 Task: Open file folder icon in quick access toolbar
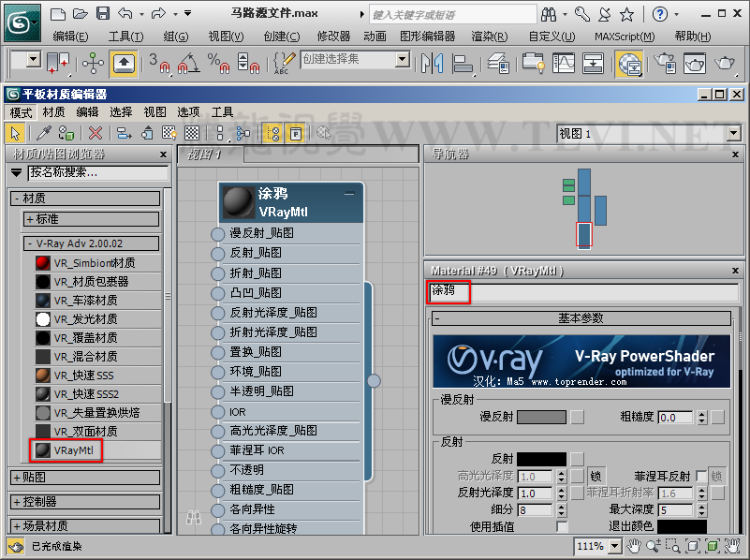[80, 13]
